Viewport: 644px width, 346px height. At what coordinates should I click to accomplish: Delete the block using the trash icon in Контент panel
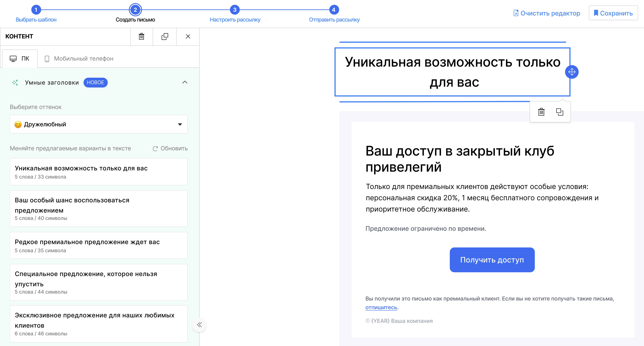[141, 37]
